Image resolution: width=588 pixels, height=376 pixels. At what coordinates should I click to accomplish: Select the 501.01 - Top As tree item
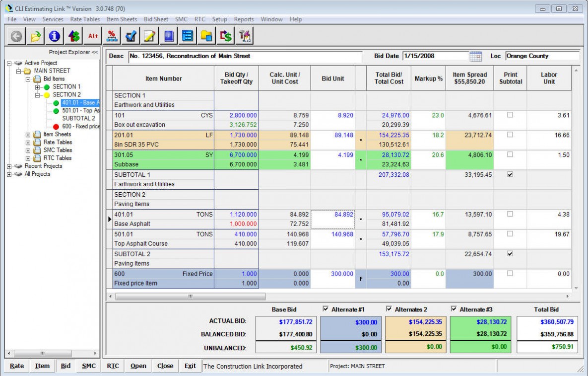pyautogui.click(x=80, y=111)
